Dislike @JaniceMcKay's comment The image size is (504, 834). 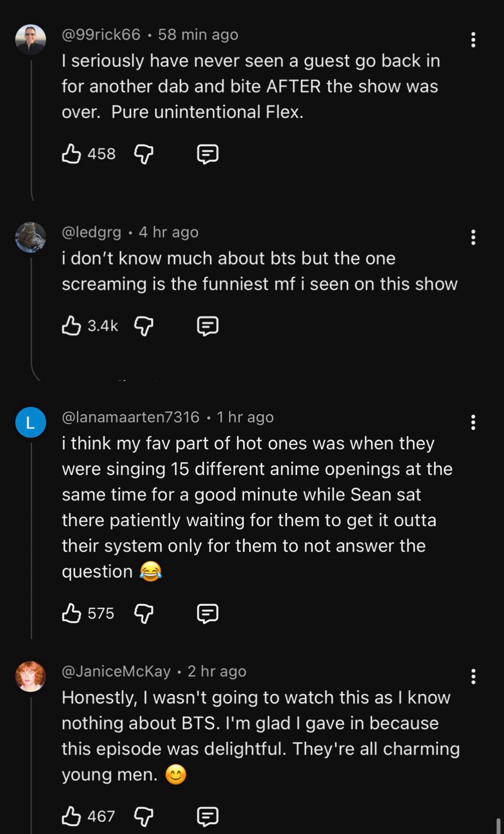[x=143, y=816]
